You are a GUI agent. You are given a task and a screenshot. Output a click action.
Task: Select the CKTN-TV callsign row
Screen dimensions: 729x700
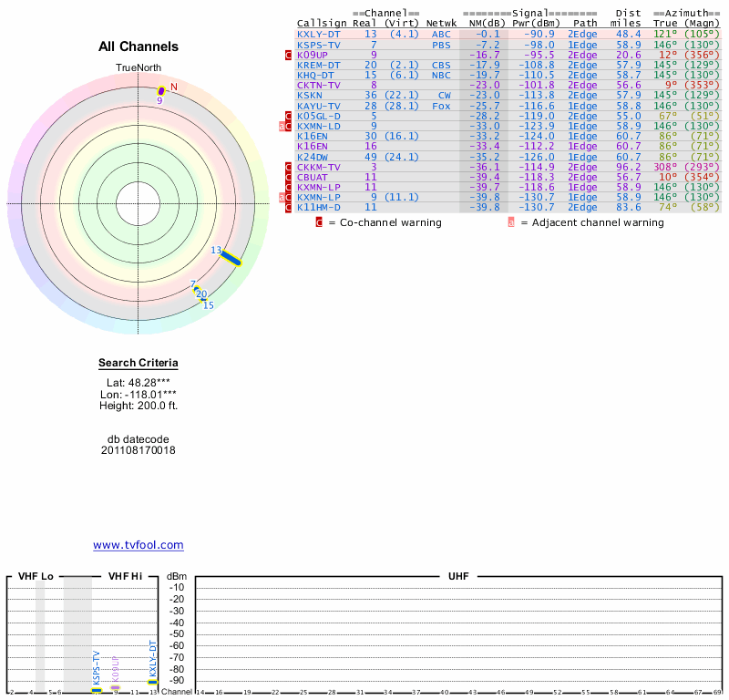pyautogui.click(x=318, y=85)
